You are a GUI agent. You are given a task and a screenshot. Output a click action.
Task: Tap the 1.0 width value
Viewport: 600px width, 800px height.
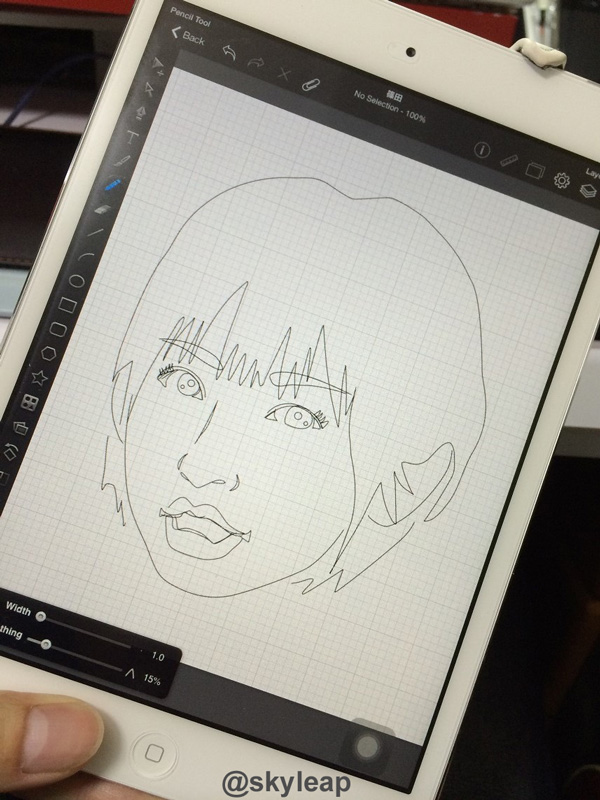[158, 656]
